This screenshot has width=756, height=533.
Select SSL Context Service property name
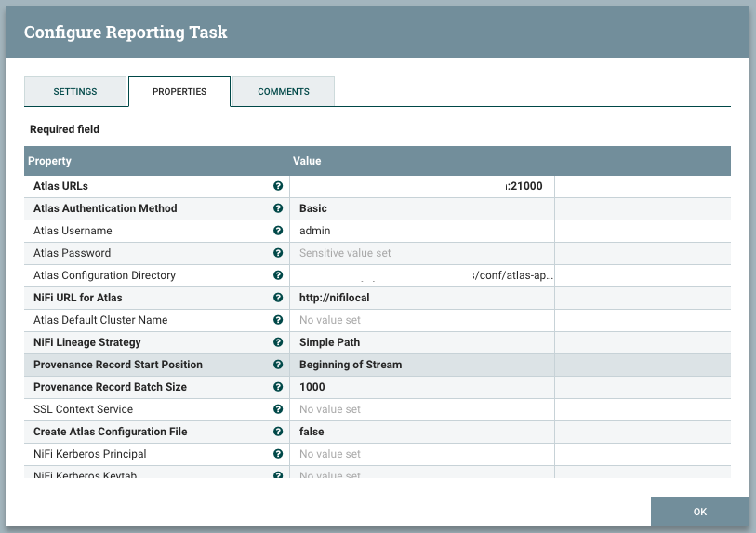point(83,409)
